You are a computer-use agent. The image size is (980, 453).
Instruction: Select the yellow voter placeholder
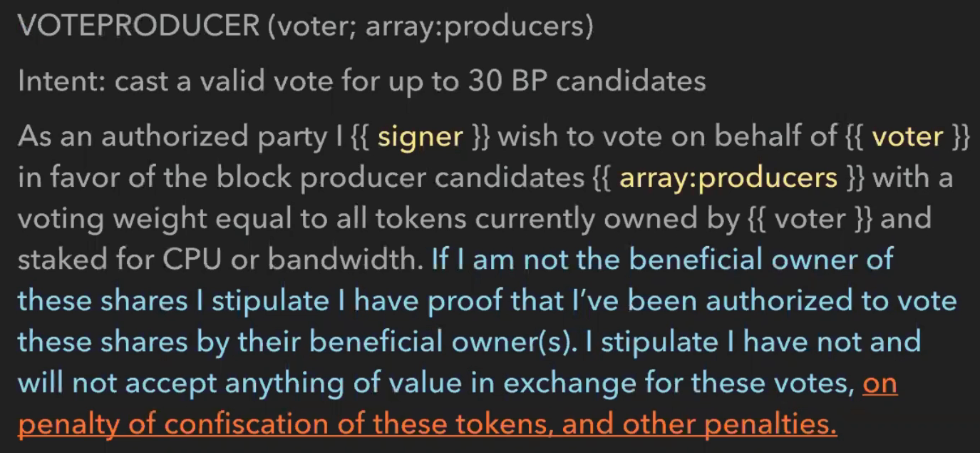[907, 136]
